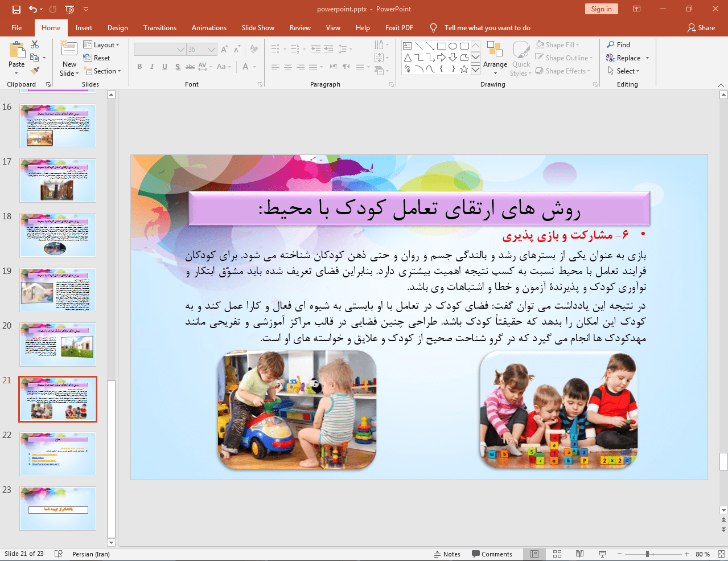Viewport: 728px width, 561px height.
Task: Click the Save icon in title bar
Action: click(x=16, y=9)
